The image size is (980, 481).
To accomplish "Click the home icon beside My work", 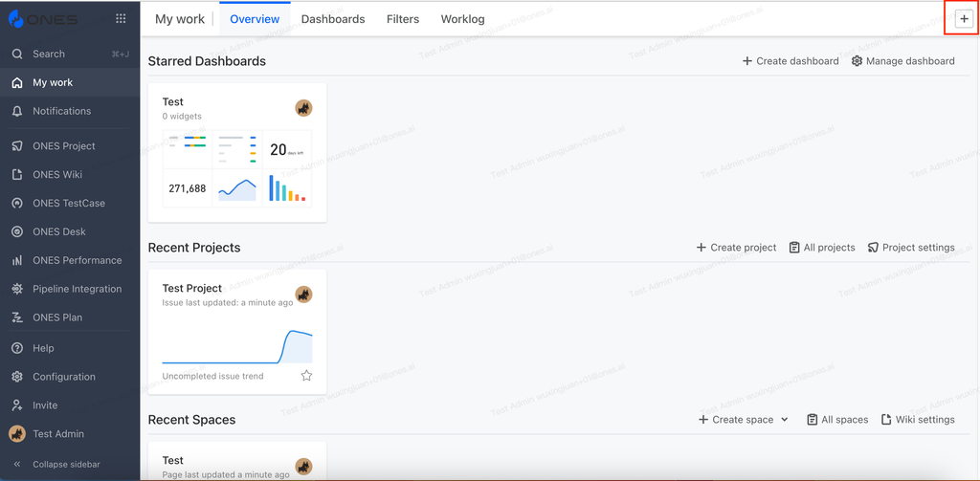I will (x=17, y=82).
